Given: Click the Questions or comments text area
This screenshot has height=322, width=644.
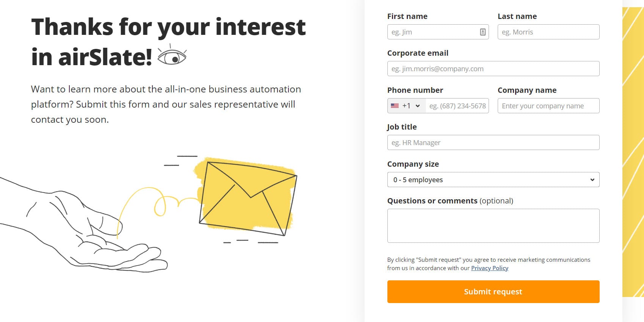Looking at the screenshot, I should tap(493, 226).
